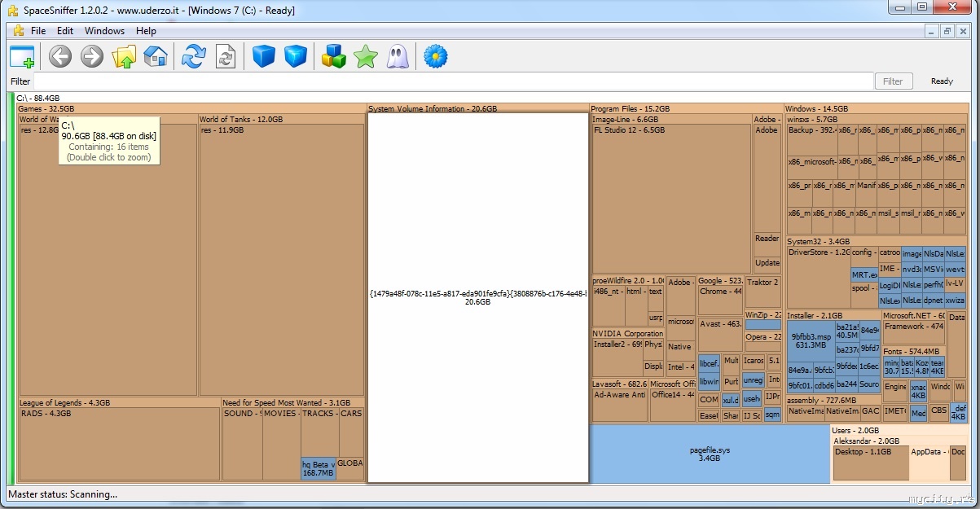
Task: Select the Traktor 2 folder block
Action: coord(762,292)
